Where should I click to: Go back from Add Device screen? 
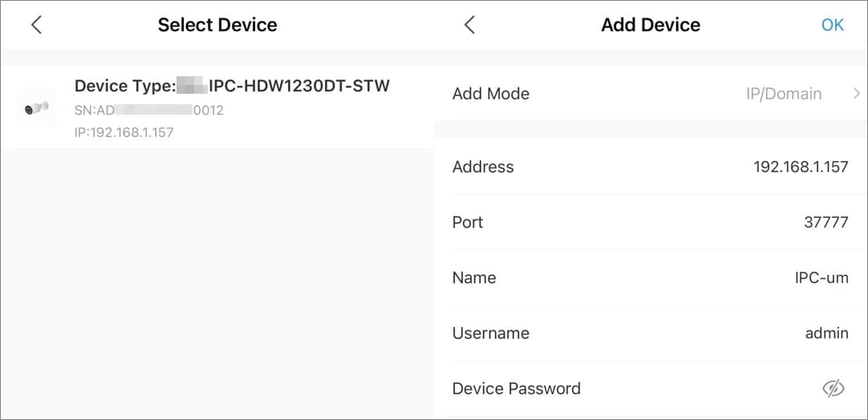(469, 25)
